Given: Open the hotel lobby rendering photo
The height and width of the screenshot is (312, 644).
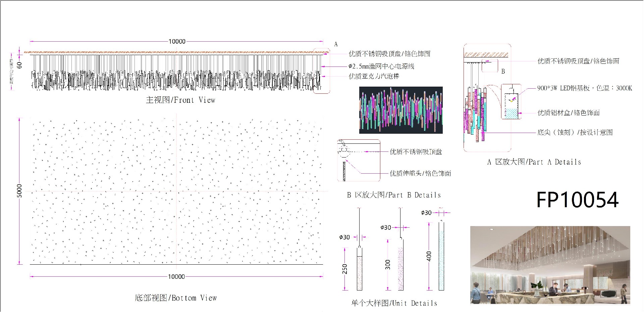Looking at the screenshot, I should 550,265.
